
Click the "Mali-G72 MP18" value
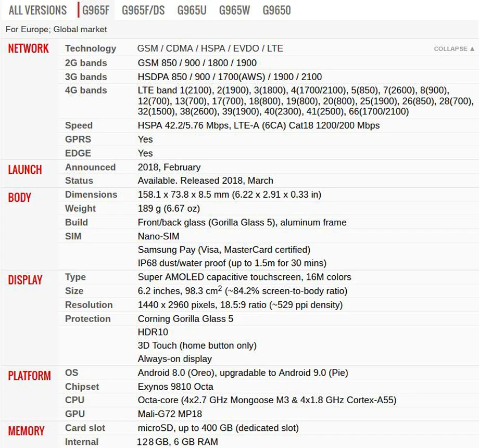170,414
